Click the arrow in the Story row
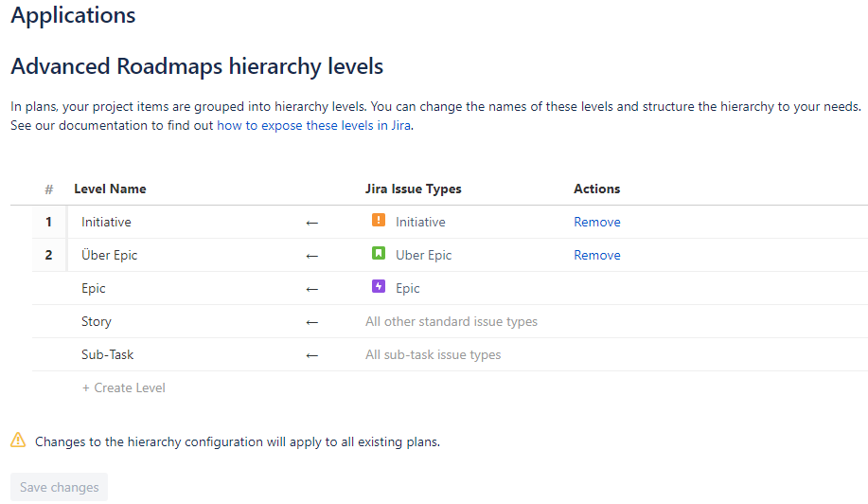The width and height of the screenshot is (868, 504). (312, 322)
